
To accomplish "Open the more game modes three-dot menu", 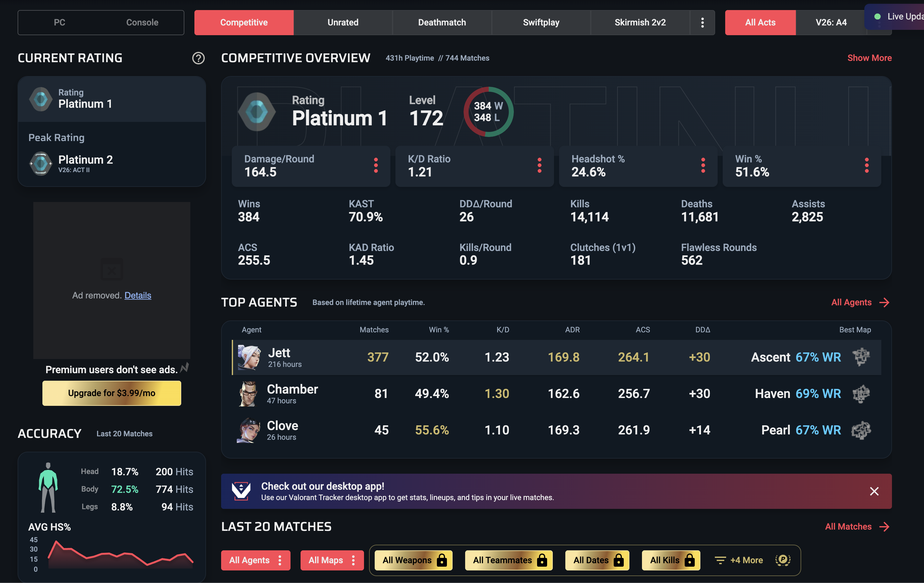I will point(702,23).
